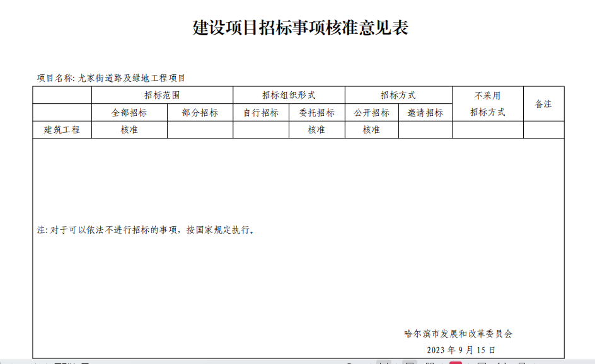Click the 邀请招标 sub-header cell
The width and height of the screenshot is (595, 364).
point(425,113)
